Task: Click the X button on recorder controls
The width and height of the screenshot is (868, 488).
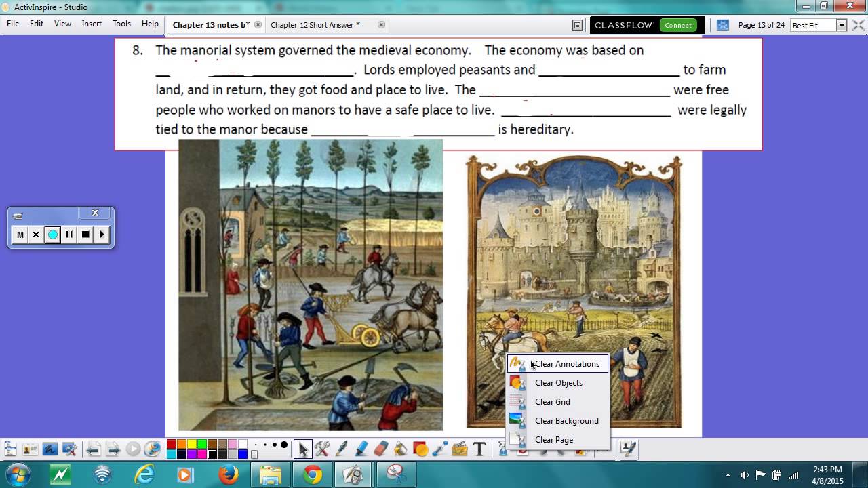Action: pos(36,235)
